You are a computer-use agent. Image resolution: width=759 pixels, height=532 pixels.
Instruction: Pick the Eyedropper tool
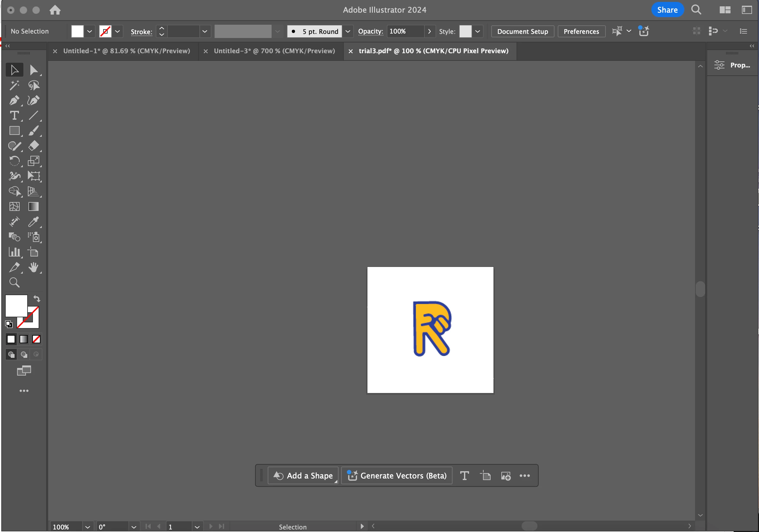pyautogui.click(x=33, y=222)
